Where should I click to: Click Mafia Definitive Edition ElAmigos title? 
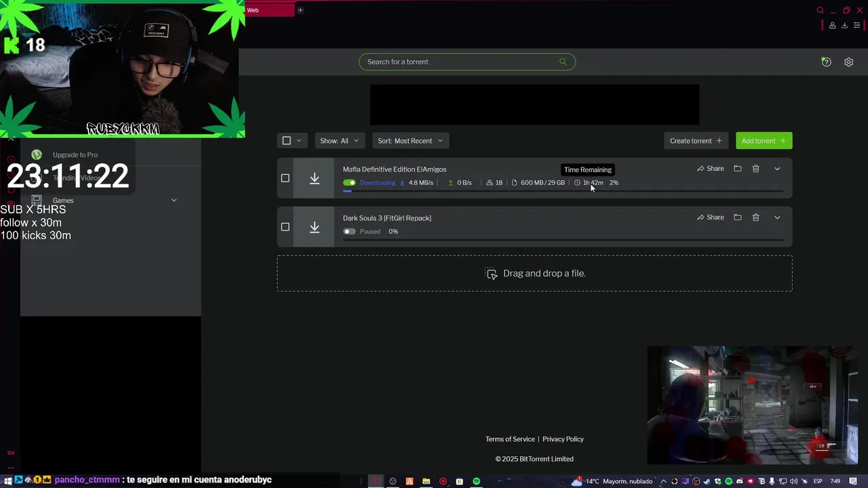[395, 169]
